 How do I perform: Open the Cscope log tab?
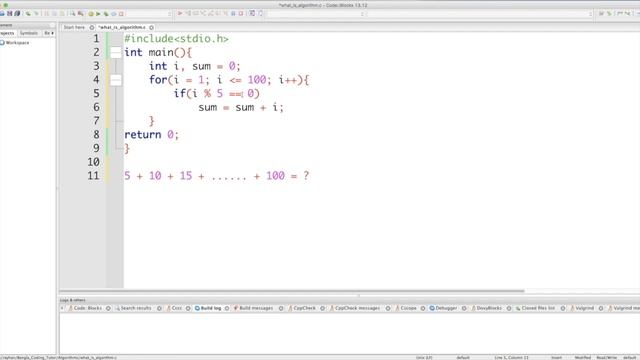tap(406, 308)
